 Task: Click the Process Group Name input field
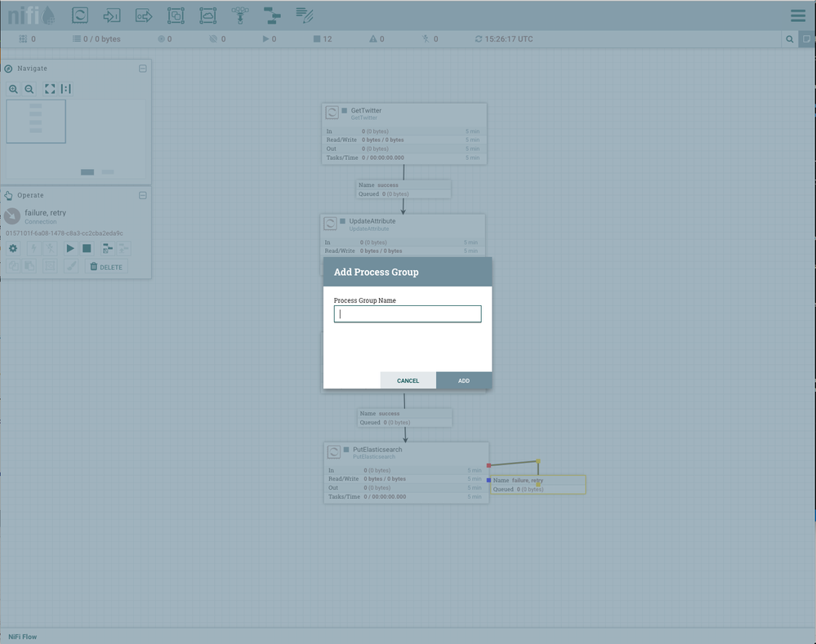407,313
